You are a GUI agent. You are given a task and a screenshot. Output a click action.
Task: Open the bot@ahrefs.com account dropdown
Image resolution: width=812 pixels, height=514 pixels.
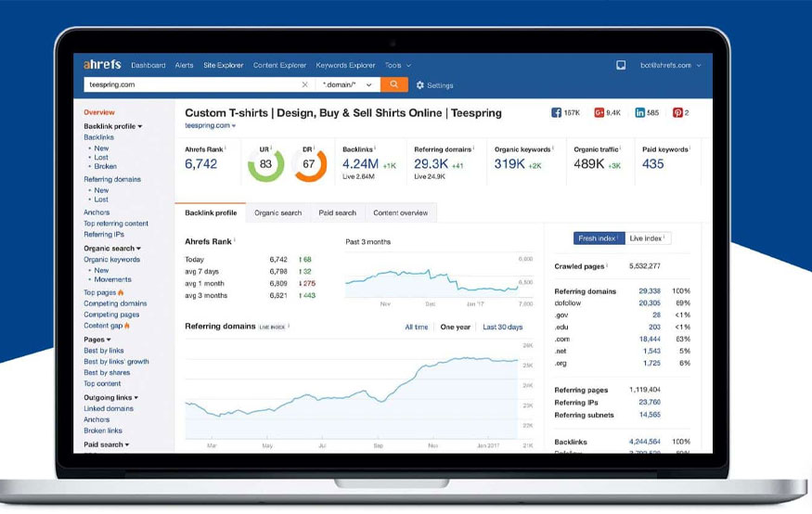click(x=671, y=65)
